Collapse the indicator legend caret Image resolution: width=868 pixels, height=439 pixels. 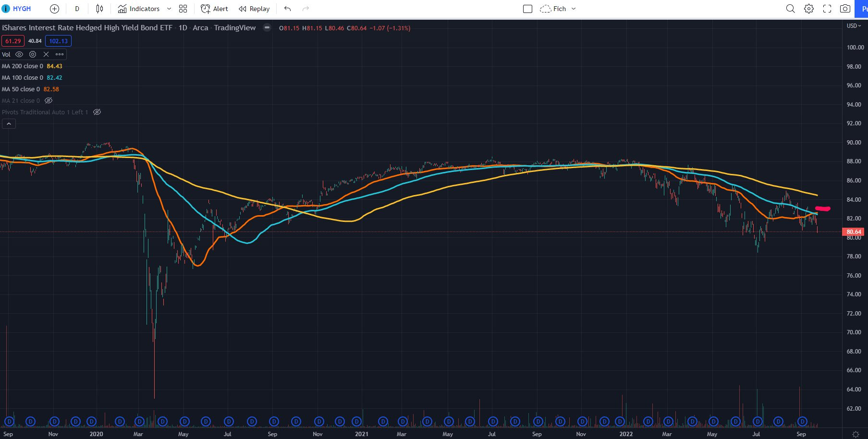pyautogui.click(x=9, y=124)
